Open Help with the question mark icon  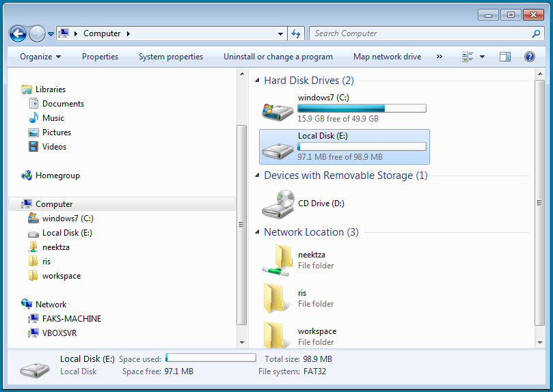pos(530,57)
